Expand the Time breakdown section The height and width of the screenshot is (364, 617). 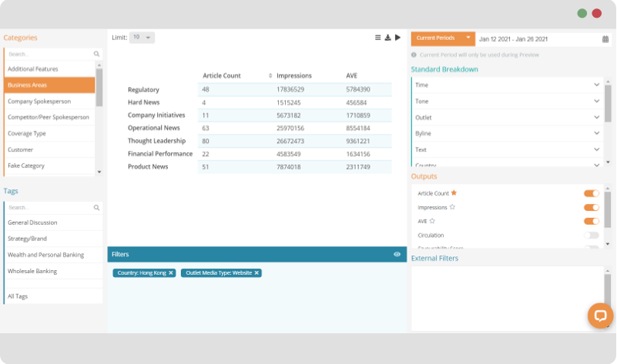[x=597, y=85]
